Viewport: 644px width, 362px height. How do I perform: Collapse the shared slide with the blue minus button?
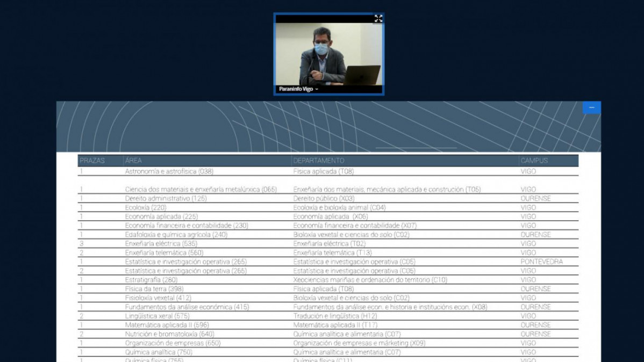591,108
